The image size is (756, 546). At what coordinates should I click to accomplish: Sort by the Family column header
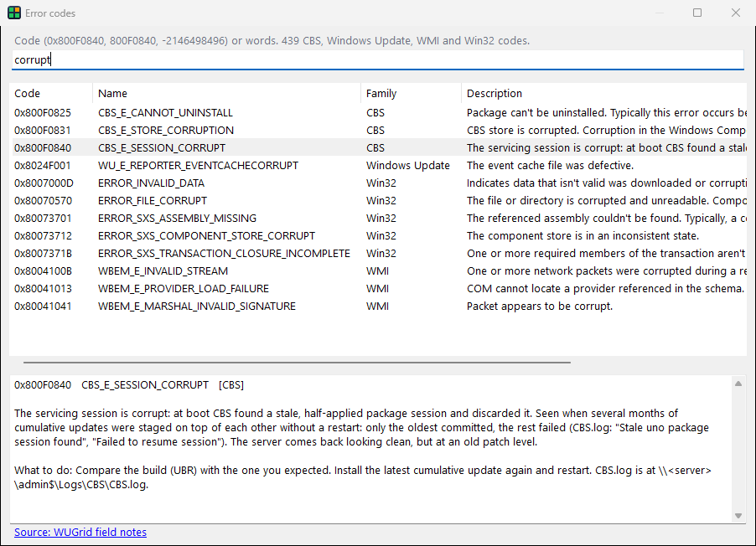point(411,94)
